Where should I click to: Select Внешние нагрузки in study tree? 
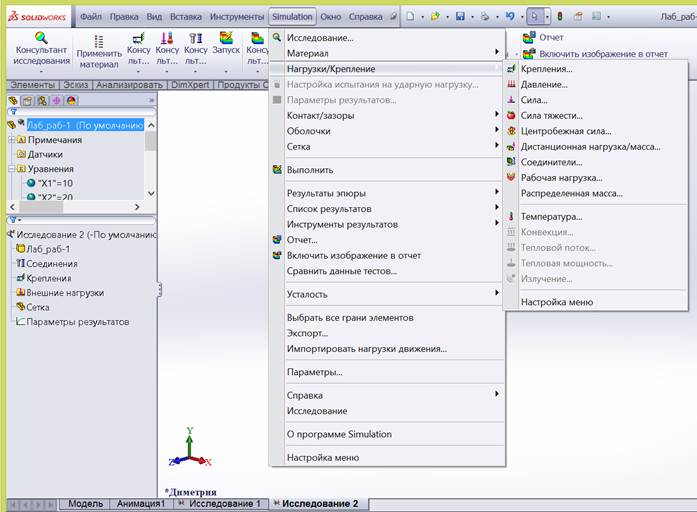click(64, 293)
